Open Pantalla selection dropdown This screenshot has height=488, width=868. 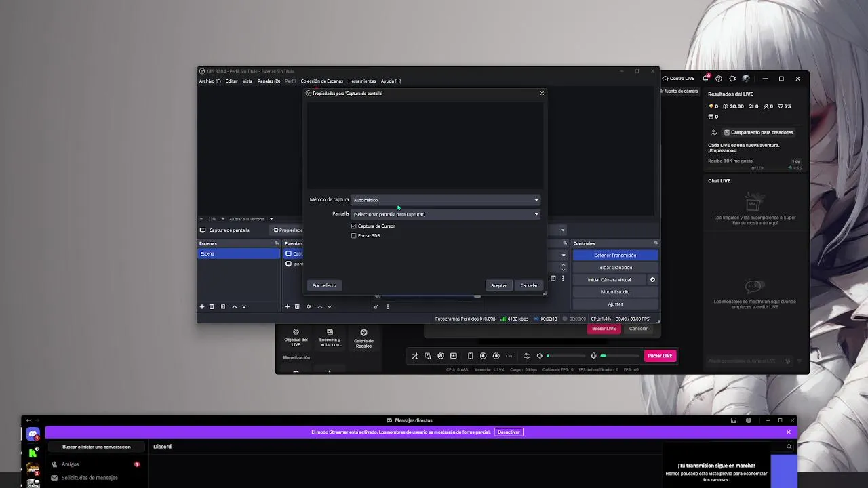click(x=446, y=214)
